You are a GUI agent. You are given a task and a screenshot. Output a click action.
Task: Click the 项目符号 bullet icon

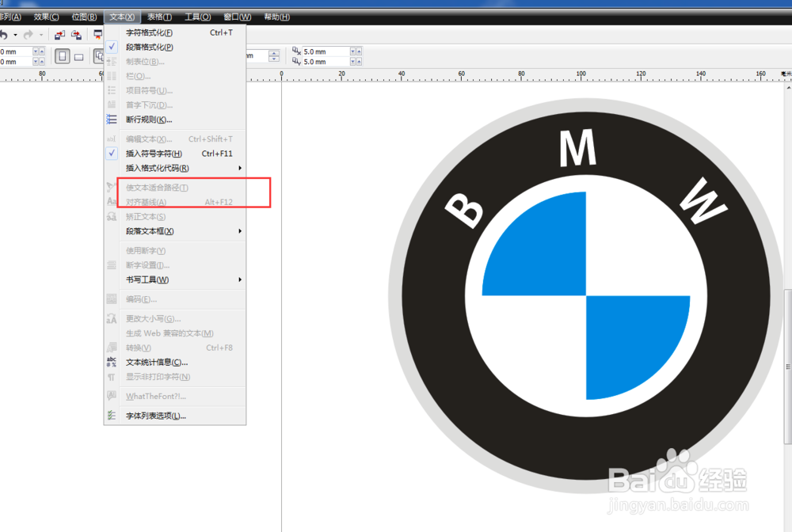click(112, 90)
